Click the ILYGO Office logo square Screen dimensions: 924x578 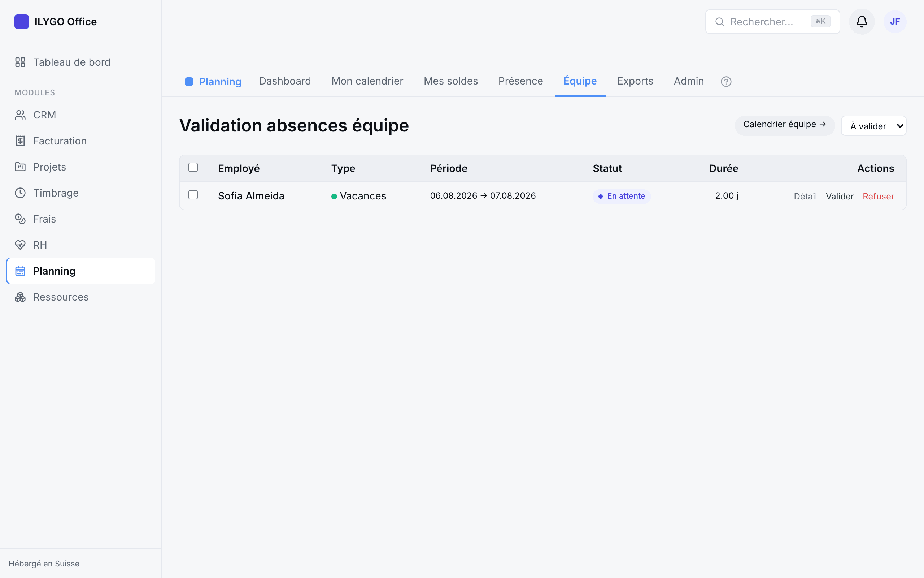click(x=21, y=22)
